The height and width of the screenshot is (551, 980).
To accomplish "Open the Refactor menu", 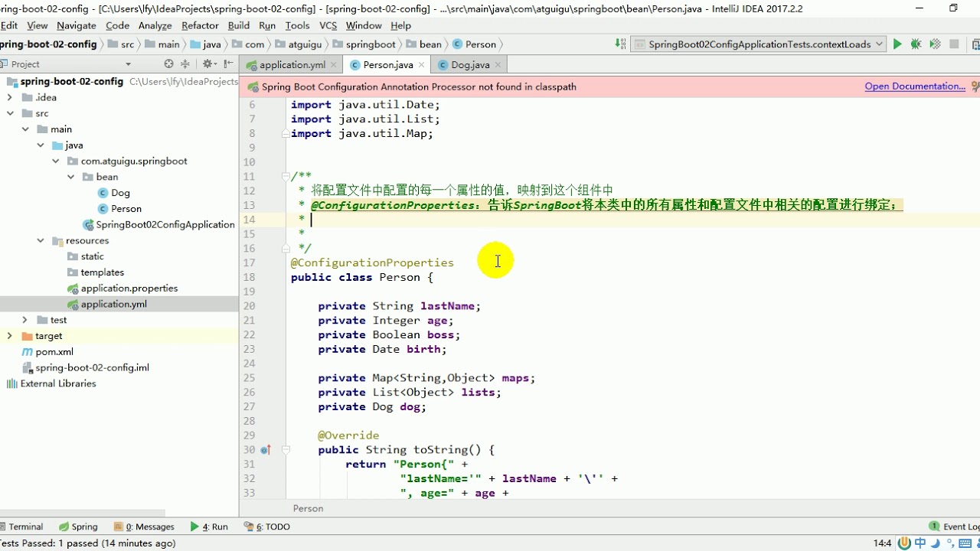I will 200,25.
